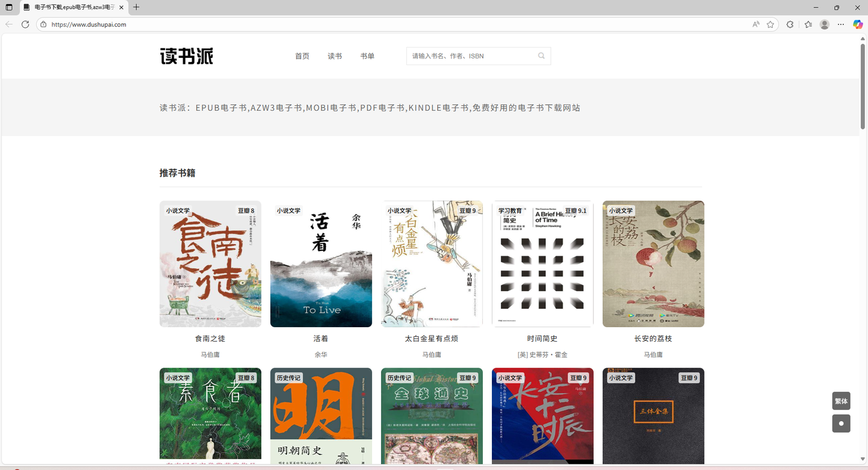Click author 余华 under 活着
This screenshot has width=868, height=470.
tap(321, 355)
